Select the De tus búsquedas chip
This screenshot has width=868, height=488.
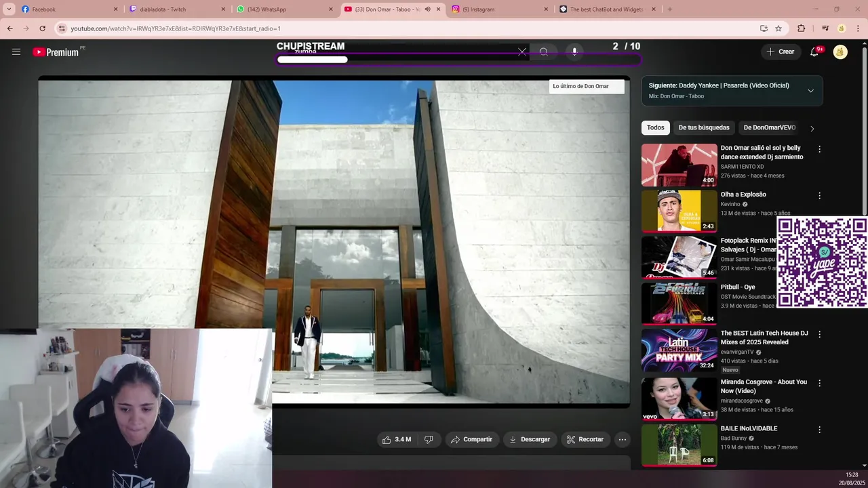click(704, 127)
